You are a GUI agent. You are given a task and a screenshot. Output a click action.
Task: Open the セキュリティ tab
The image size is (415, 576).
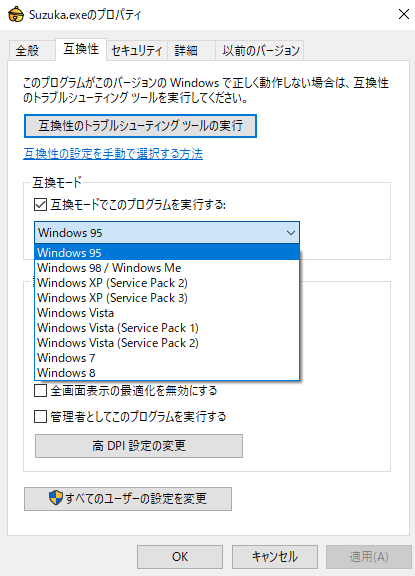pos(137,50)
